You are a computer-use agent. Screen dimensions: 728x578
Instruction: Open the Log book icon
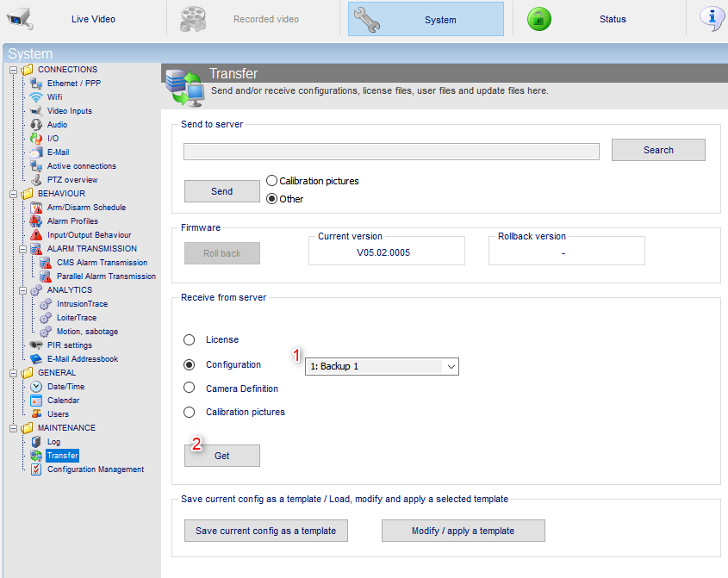point(35,442)
